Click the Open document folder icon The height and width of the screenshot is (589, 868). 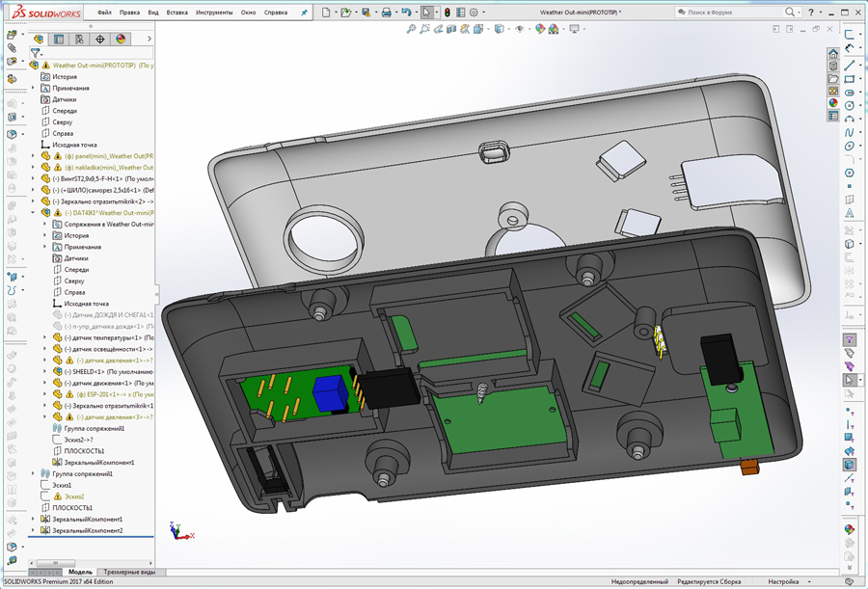(346, 13)
